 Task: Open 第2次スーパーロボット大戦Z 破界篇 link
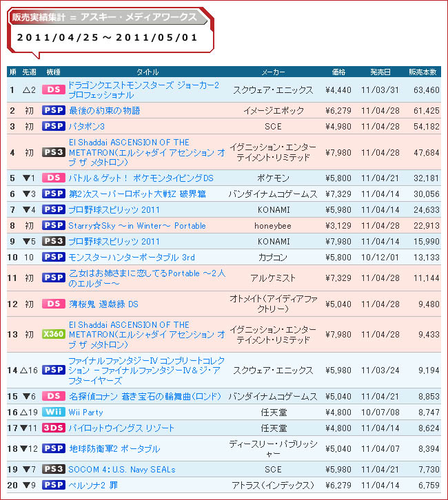[x=137, y=194]
